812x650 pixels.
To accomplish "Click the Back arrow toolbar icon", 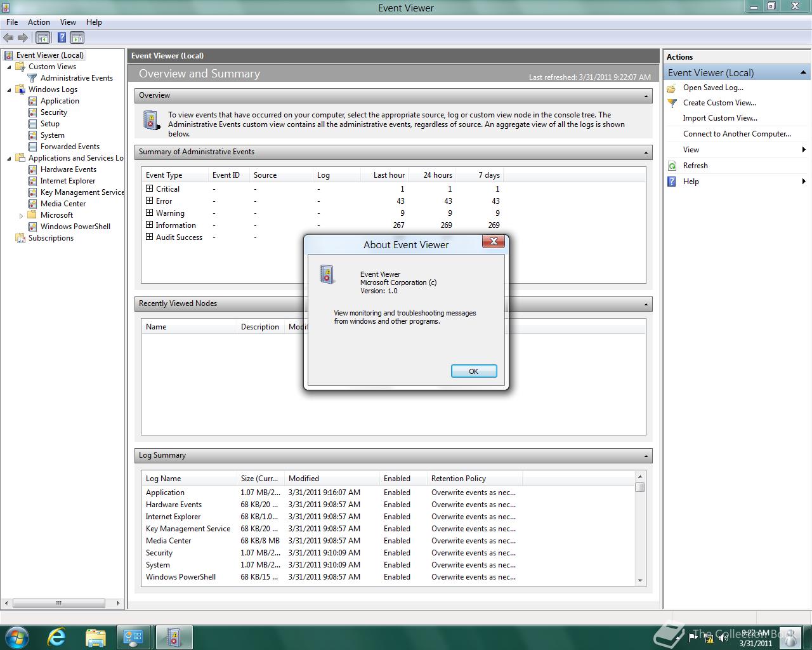I will coord(8,38).
